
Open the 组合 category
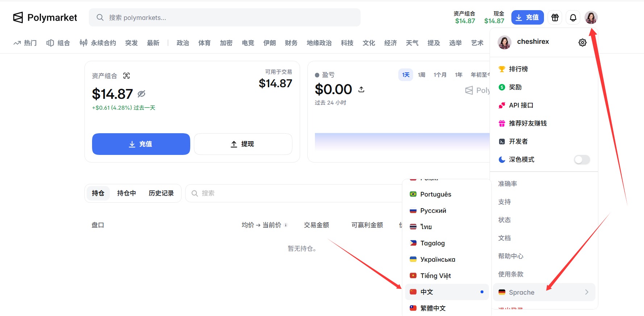coord(58,43)
